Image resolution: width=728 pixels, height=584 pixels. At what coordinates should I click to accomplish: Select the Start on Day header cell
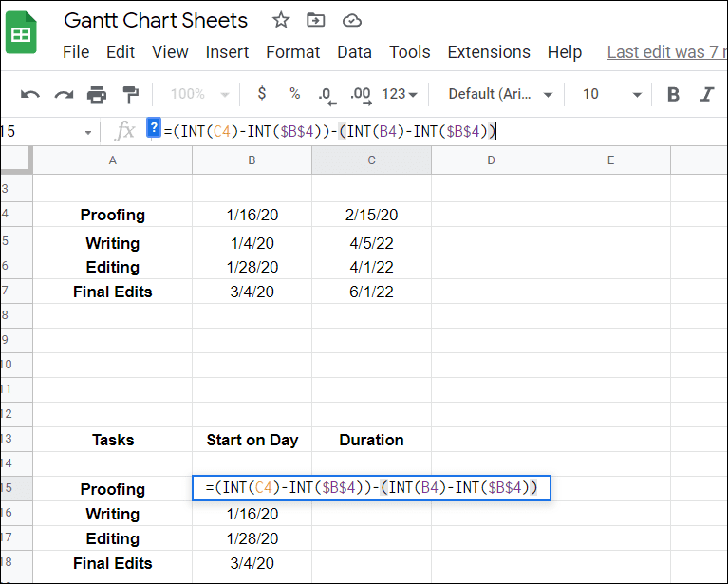[252, 440]
